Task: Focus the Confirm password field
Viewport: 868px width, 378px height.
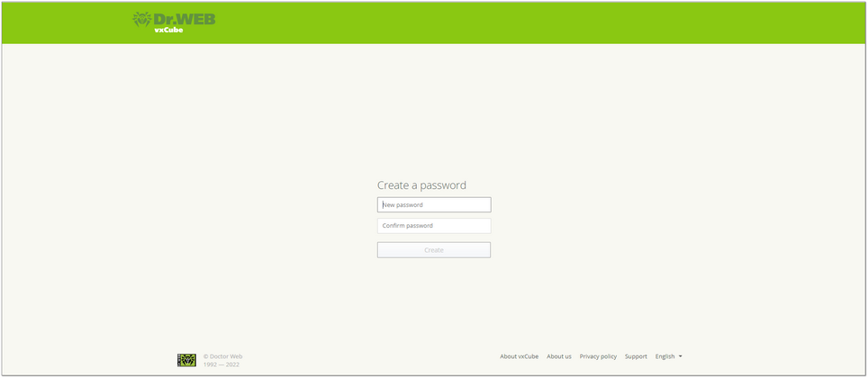Action: [x=434, y=226]
